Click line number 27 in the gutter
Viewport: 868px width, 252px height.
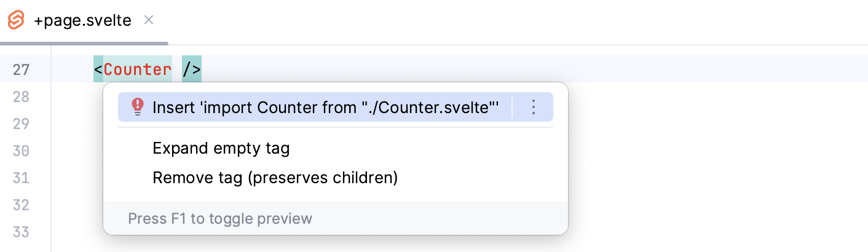coord(22,69)
